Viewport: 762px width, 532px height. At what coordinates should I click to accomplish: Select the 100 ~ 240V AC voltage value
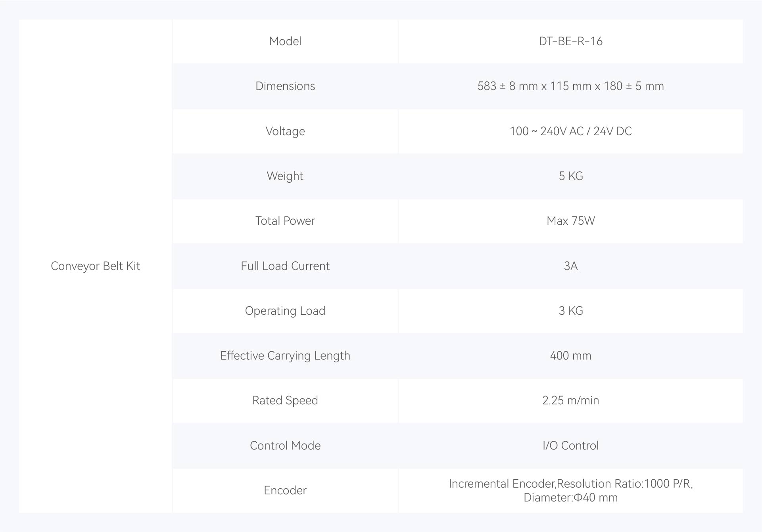[x=570, y=131]
